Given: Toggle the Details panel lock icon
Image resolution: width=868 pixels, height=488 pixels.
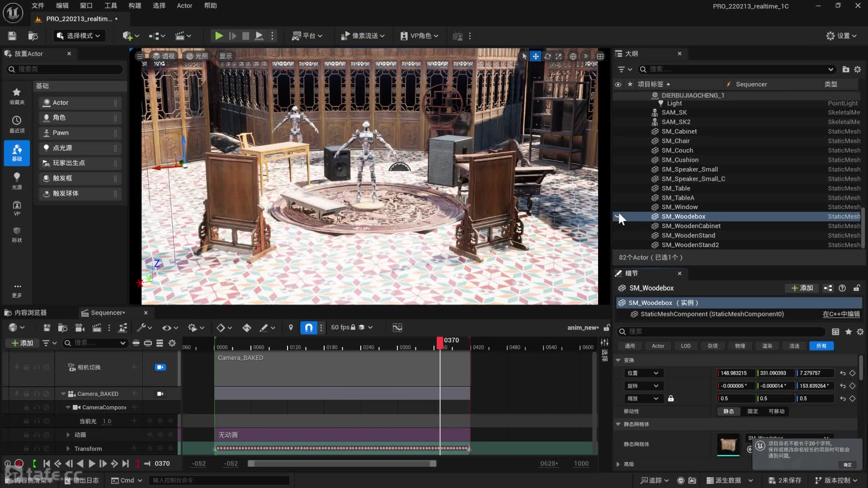Looking at the screenshot, I should [x=857, y=288].
